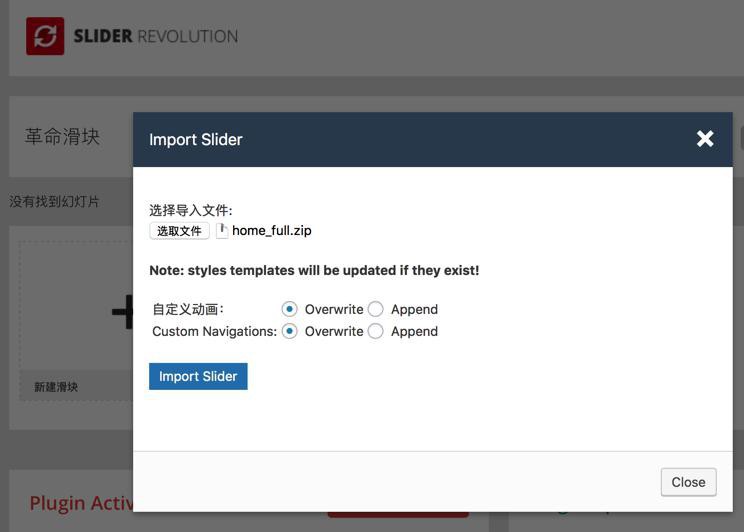Click the Slider Revolution red logo icon
This screenshot has width=744, height=532.
[45, 36]
